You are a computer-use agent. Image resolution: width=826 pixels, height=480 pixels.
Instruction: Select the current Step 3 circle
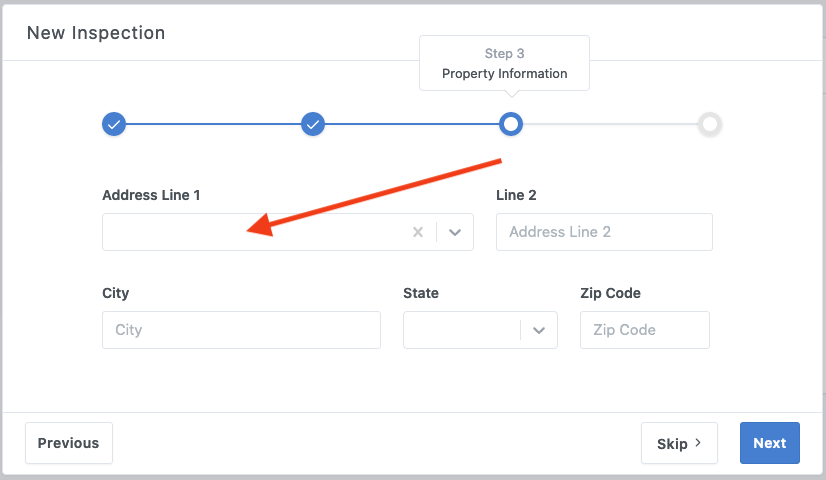click(511, 124)
